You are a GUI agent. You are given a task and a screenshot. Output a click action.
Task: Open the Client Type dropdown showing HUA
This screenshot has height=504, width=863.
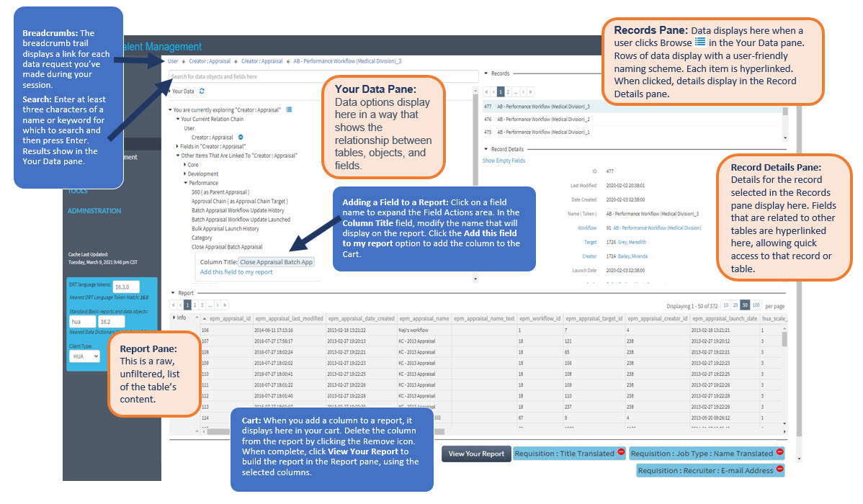click(x=84, y=356)
